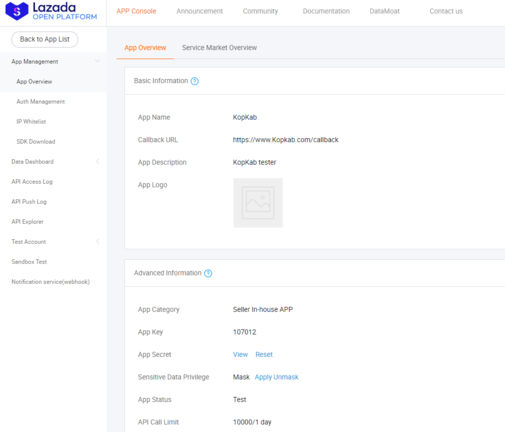Open Basic Information help icon
This screenshot has height=432, width=505.
[x=195, y=81]
